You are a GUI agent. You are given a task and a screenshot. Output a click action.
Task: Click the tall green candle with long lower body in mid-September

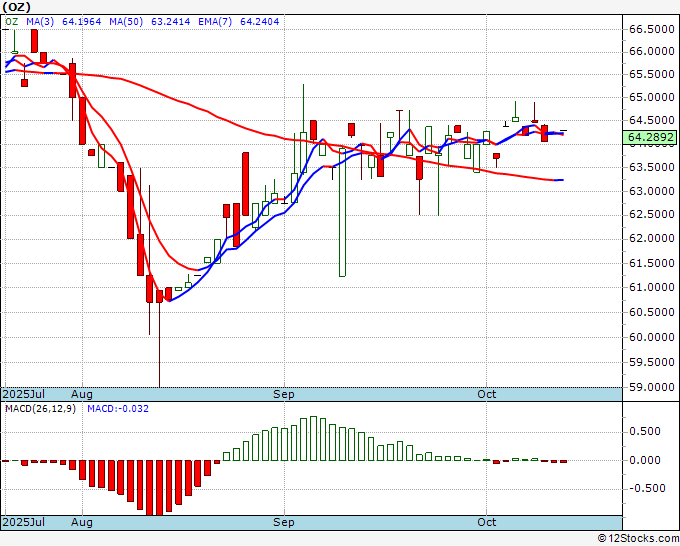click(x=342, y=213)
